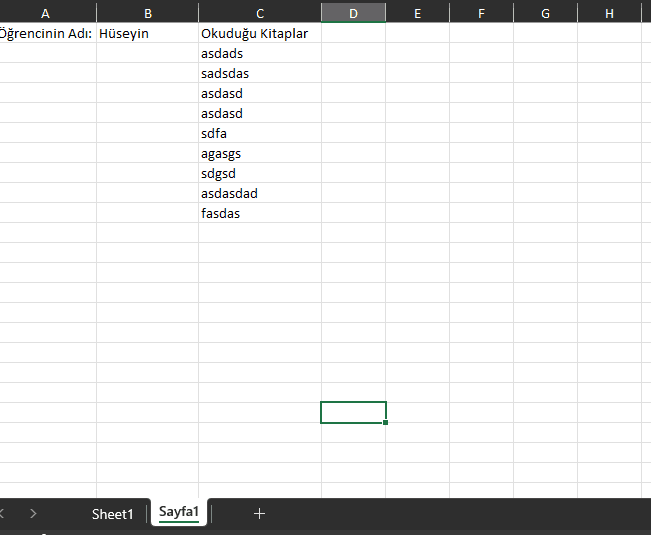
Task: Select the Sayfa1 sheet tab
Action: (179, 513)
